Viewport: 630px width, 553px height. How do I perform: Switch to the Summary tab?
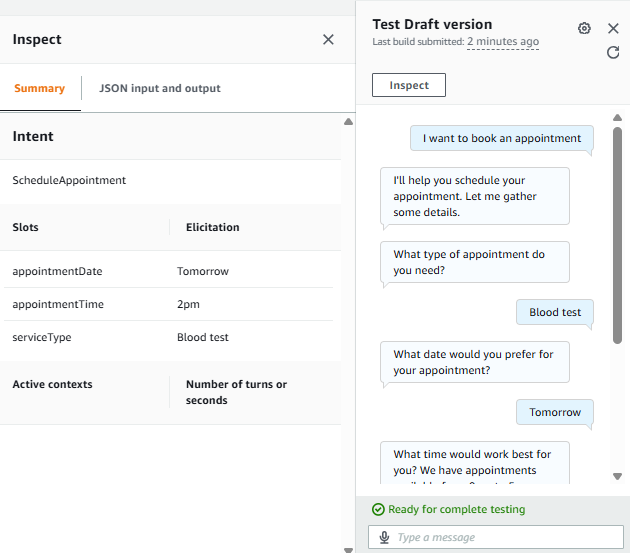click(x=39, y=88)
